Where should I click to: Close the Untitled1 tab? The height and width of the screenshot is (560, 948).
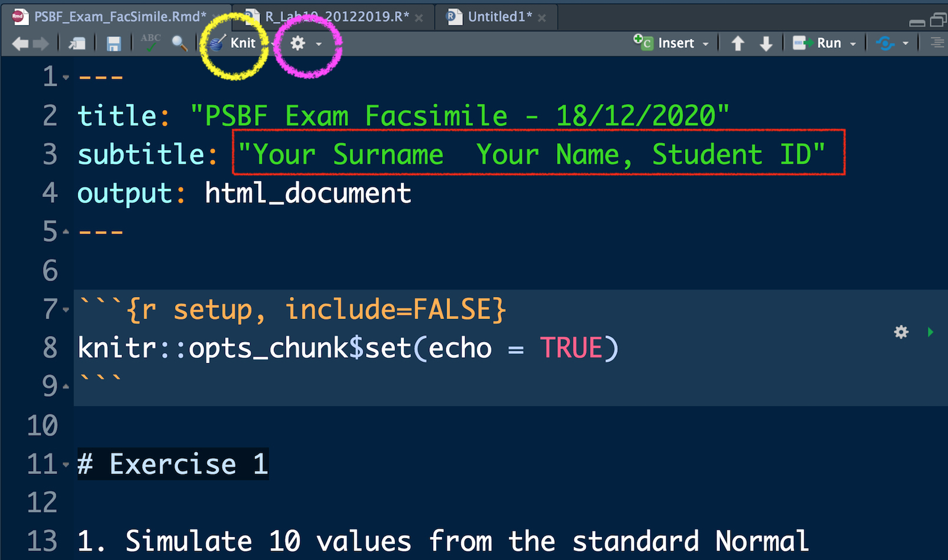[x=542, y=18]
